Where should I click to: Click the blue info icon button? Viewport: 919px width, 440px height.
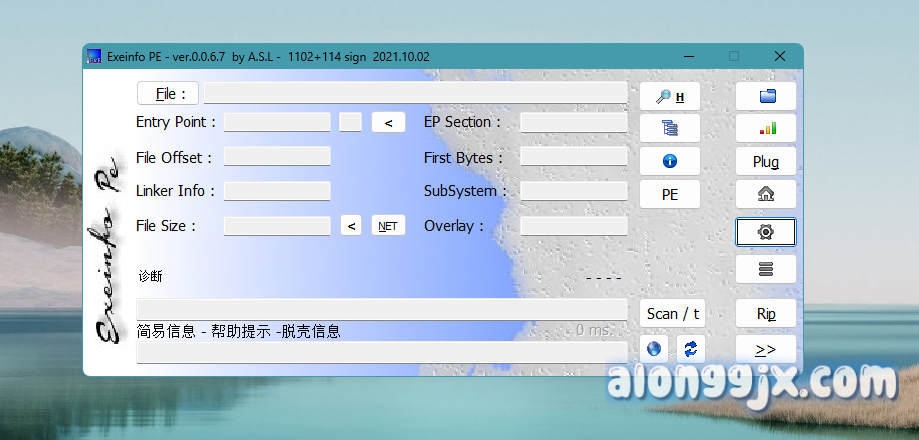tap(669, 161)
